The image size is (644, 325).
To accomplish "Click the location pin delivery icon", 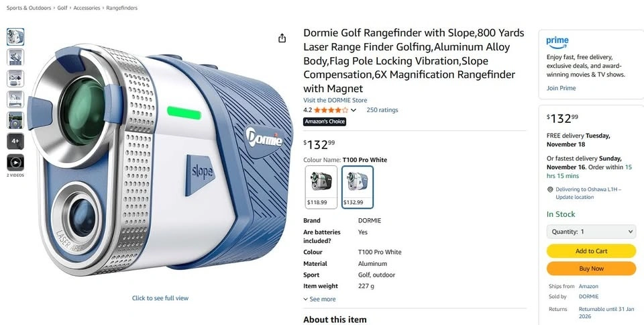I will (x=550, y=189).
